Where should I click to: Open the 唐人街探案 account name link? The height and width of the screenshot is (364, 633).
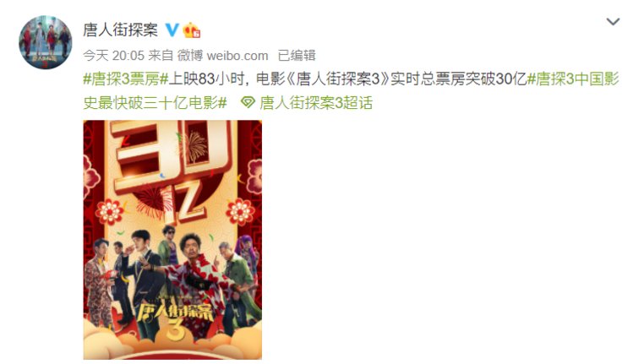click(120, 30)
